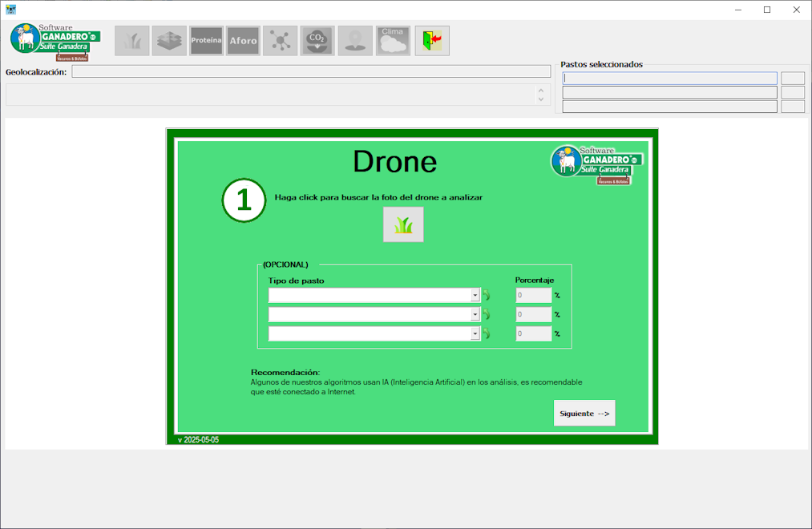
Task: Click the network nodes toolbar icon
Action: point(280,41)
